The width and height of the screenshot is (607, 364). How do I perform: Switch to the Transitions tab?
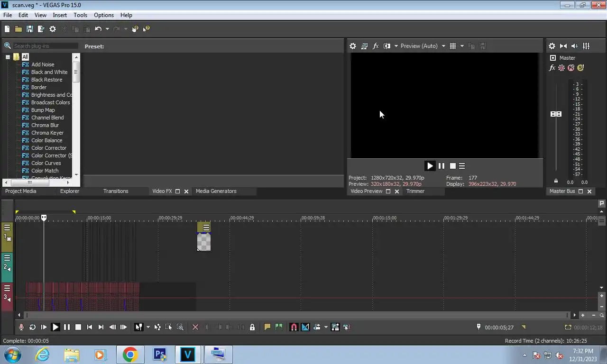point(116,191)
